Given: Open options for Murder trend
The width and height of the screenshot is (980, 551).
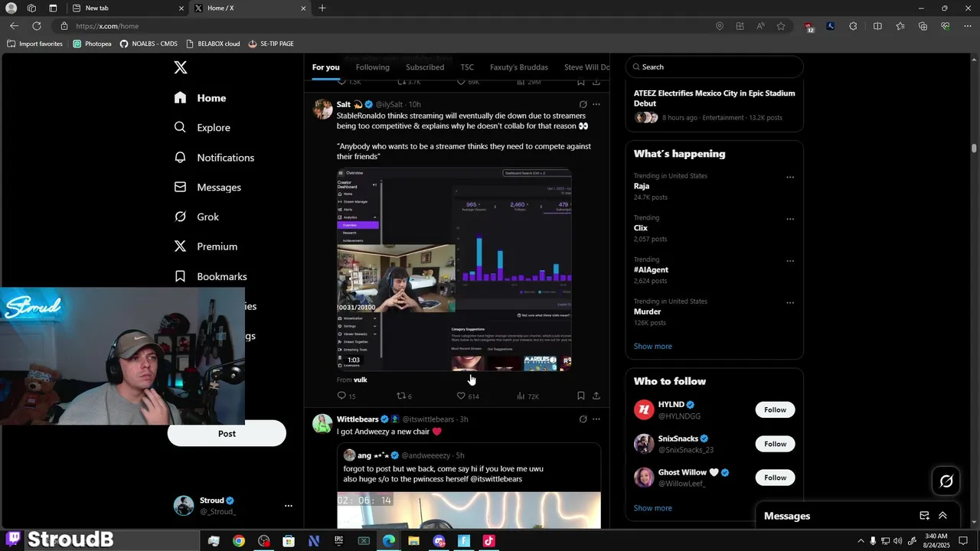Looking at the screenshot, I should pyautogui.click(x=790, y=302).
